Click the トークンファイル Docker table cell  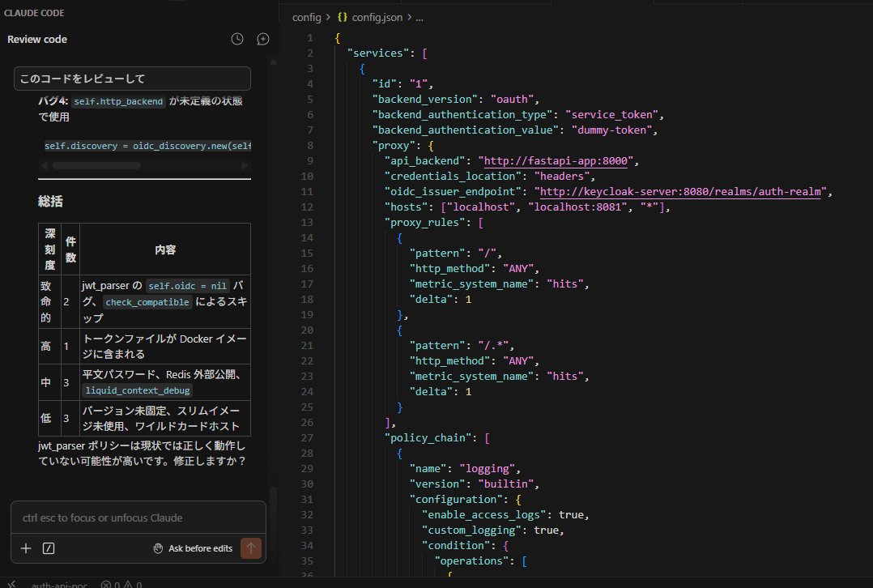[x=165, y=347]
